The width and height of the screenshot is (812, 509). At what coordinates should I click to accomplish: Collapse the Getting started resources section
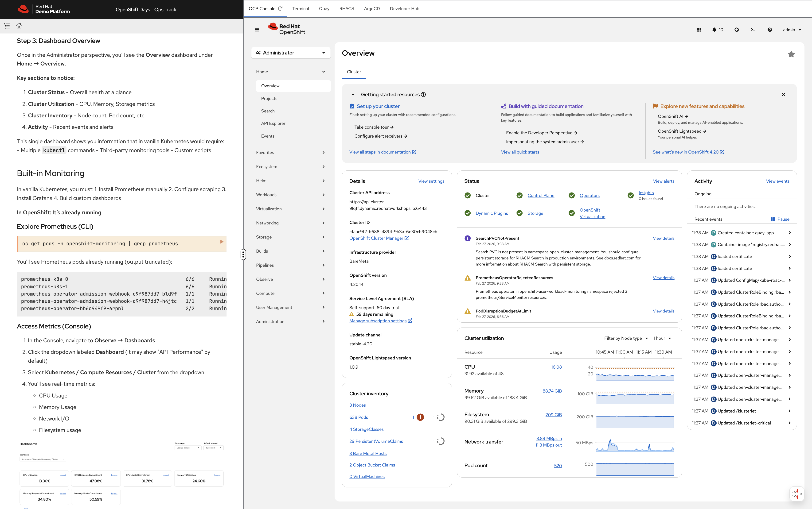(353, 94)
